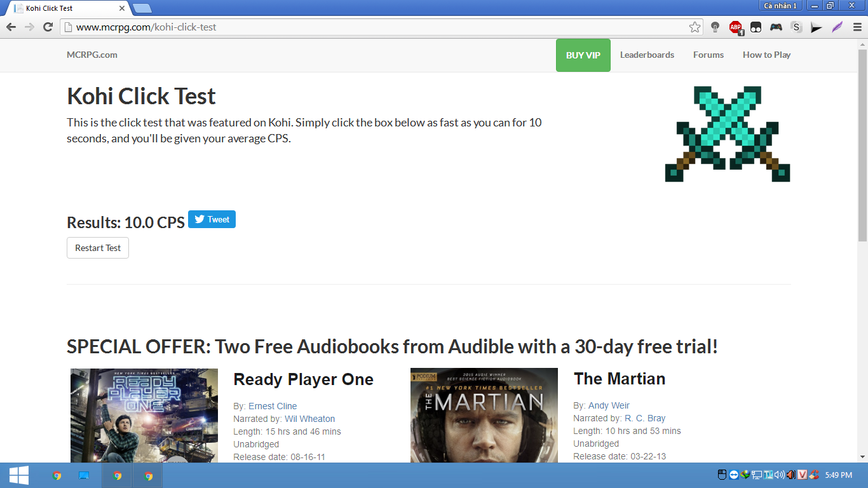868x488 pixels.
Task: Open the Ernest Cline author link
Action: 273,406
